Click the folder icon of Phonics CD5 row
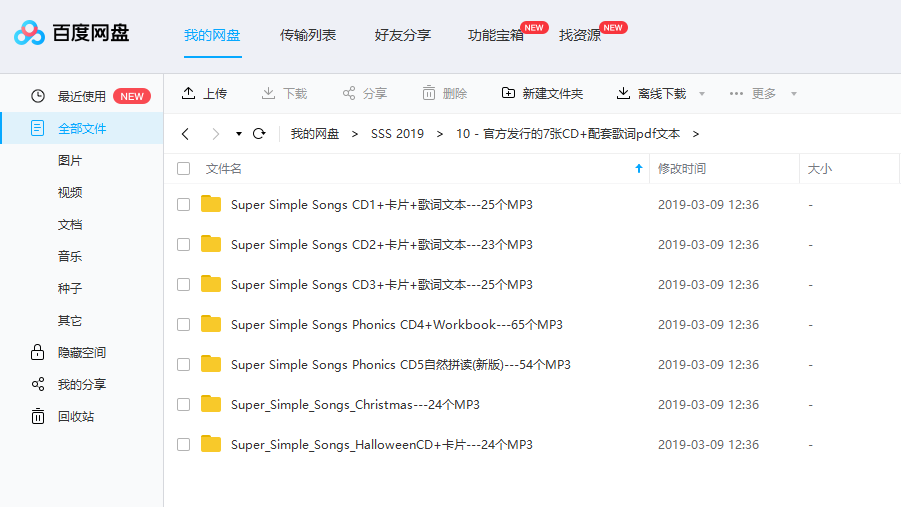The width and height of the screenshot is (901, 507). click(x=211, y=364)
